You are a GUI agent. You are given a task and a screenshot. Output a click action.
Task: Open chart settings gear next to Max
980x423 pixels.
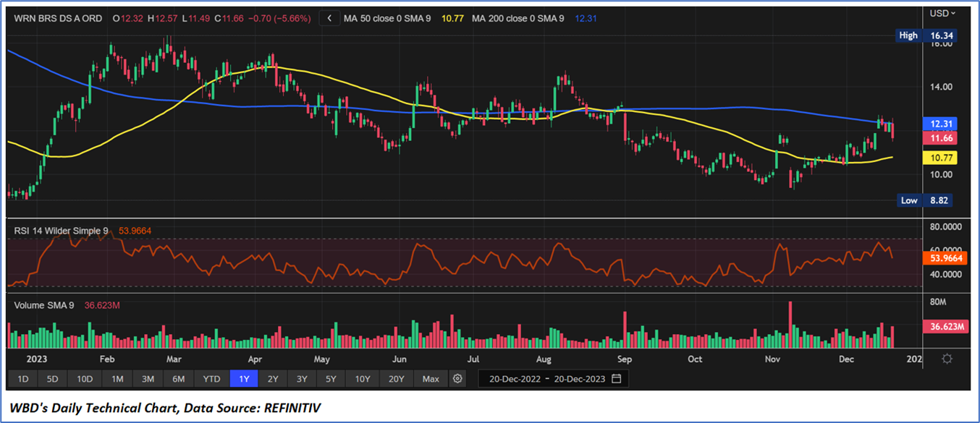pos(457,378)
